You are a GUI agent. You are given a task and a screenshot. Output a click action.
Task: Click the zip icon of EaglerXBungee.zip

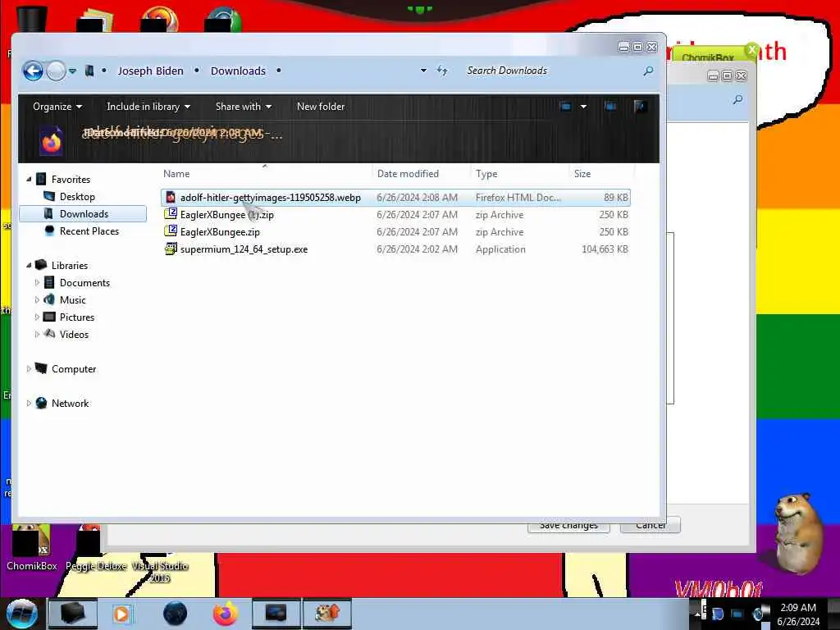click(x=171, y=231)
